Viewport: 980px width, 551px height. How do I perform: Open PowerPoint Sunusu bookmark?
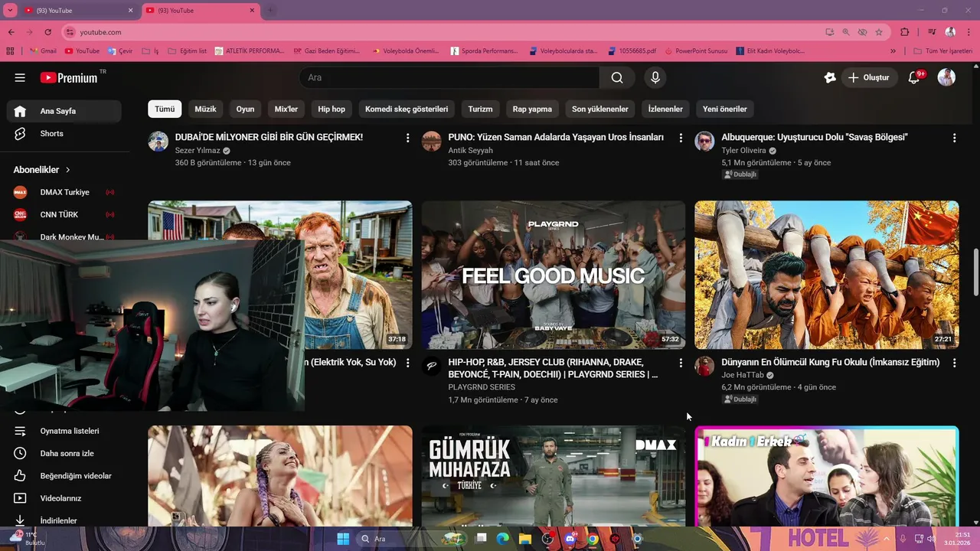(x=696, y=51)
